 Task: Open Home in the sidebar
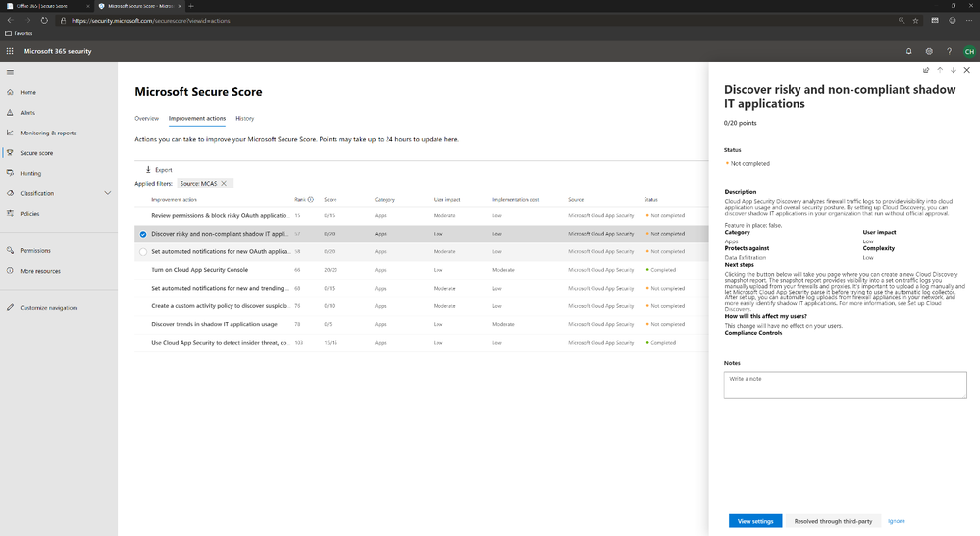(27, 92)
